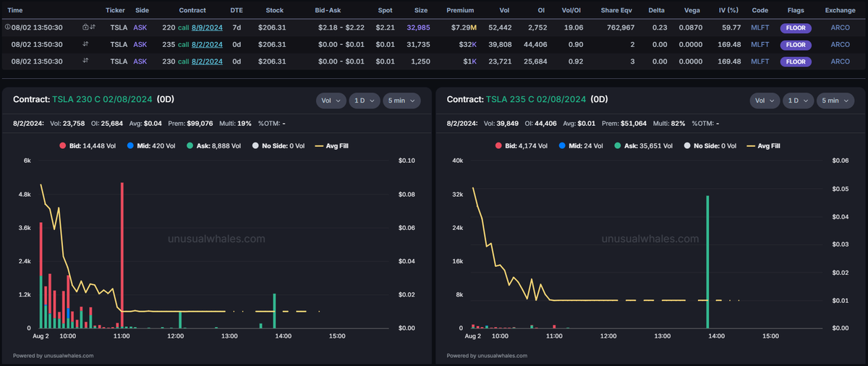Sort table by Size column header
Screen dimensions: 868x366
pyautogui.click(x=421, y=11)
